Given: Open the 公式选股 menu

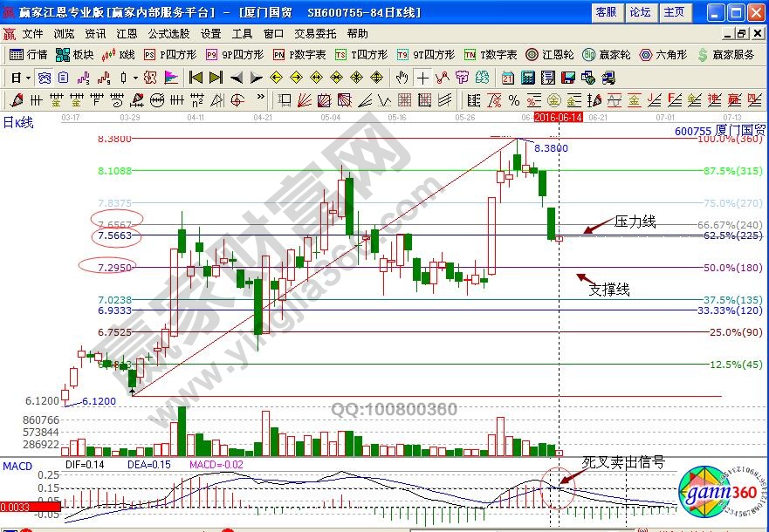Looking at the screenshot, I should click(168, 33).
